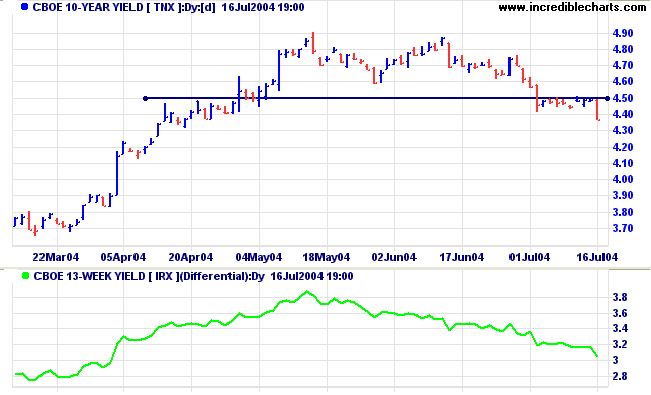Click the 3.90 label on the TNX price axis
Screen dimensions: 651x395
tap(623, 196)
